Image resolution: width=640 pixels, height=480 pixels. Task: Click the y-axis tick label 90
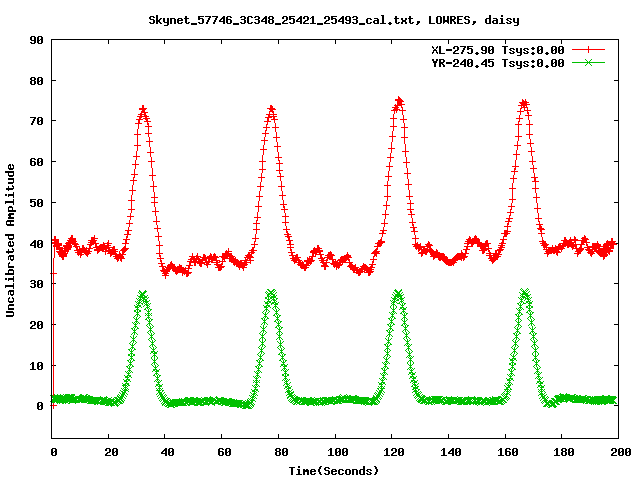36,40
